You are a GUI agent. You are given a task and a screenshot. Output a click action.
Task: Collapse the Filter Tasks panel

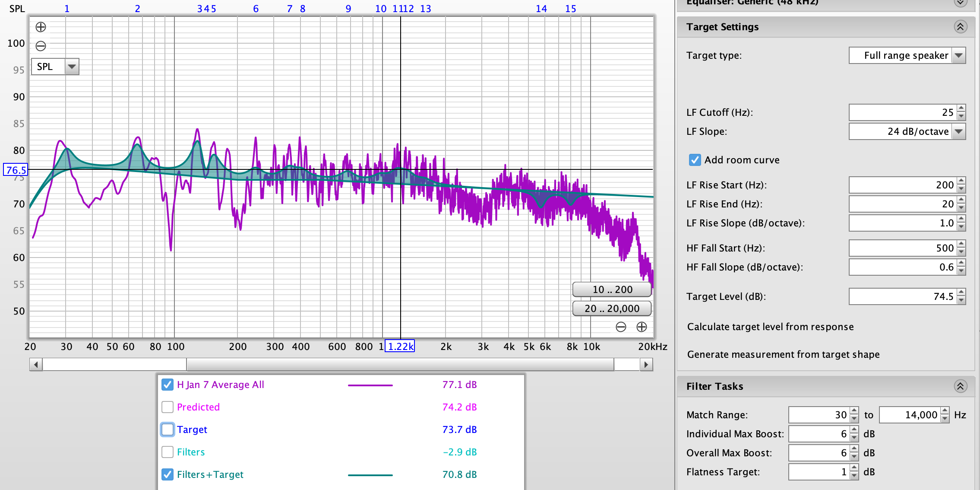tap(960, 386)
